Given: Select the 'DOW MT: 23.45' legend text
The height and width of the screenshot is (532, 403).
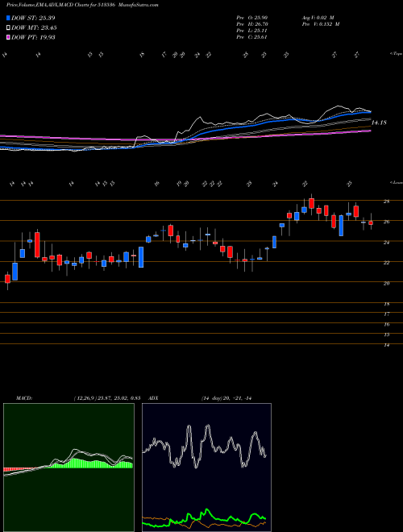Looking at the screenshot, I should [34, 28].
